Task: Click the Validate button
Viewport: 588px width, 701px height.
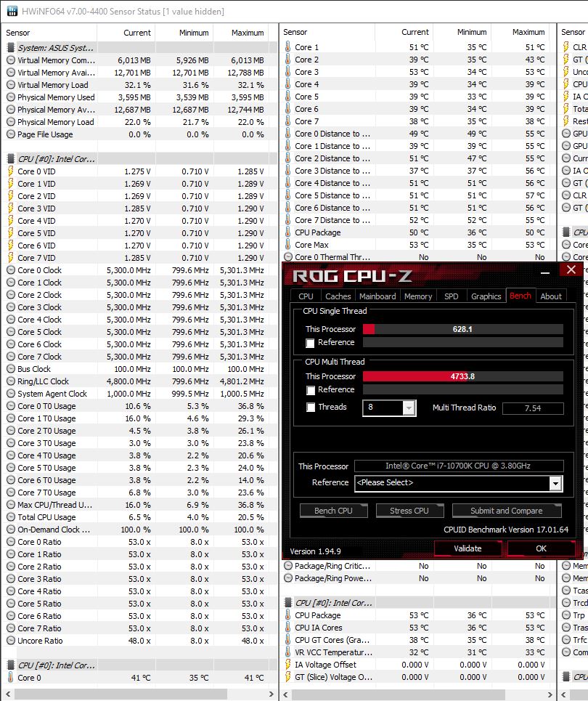Action: click(467, 548)
